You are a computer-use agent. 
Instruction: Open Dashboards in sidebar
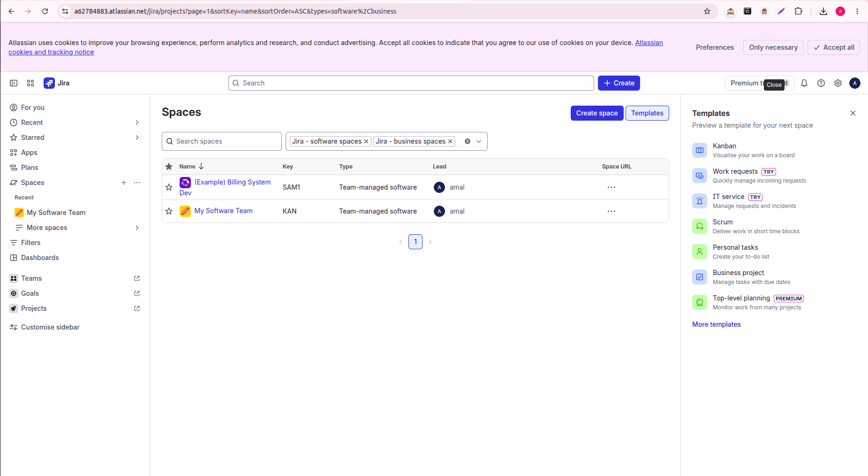coord(75,258)
